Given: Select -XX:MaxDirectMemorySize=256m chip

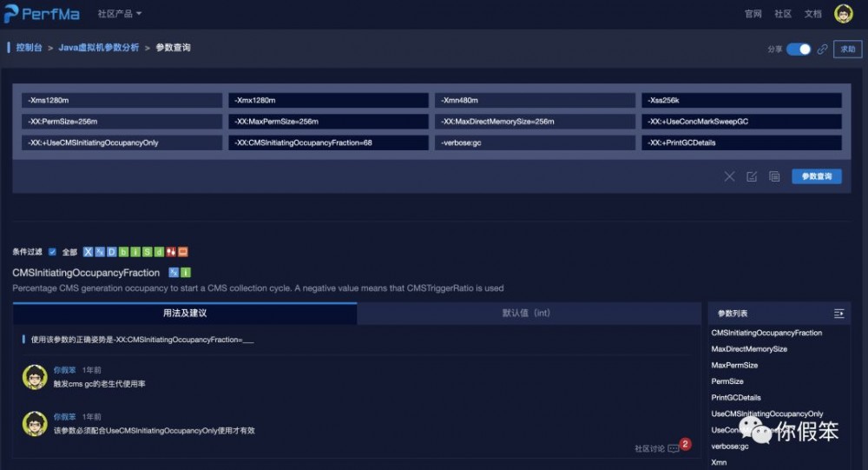Looking at the screenshot, I should click(x=535, y=122).
